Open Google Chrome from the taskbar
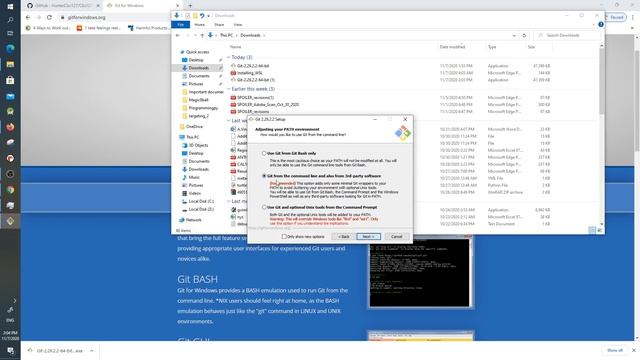 [10, 190]
